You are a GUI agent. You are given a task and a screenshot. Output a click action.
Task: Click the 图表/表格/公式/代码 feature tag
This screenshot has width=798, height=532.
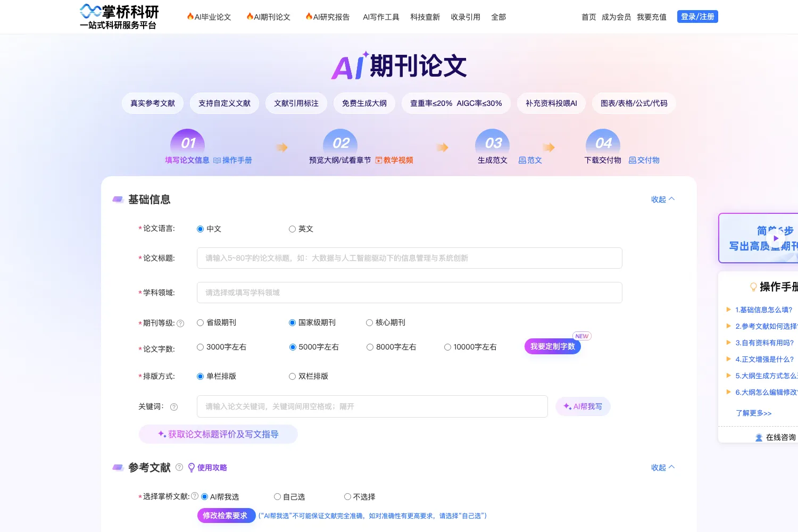[634, 103]
